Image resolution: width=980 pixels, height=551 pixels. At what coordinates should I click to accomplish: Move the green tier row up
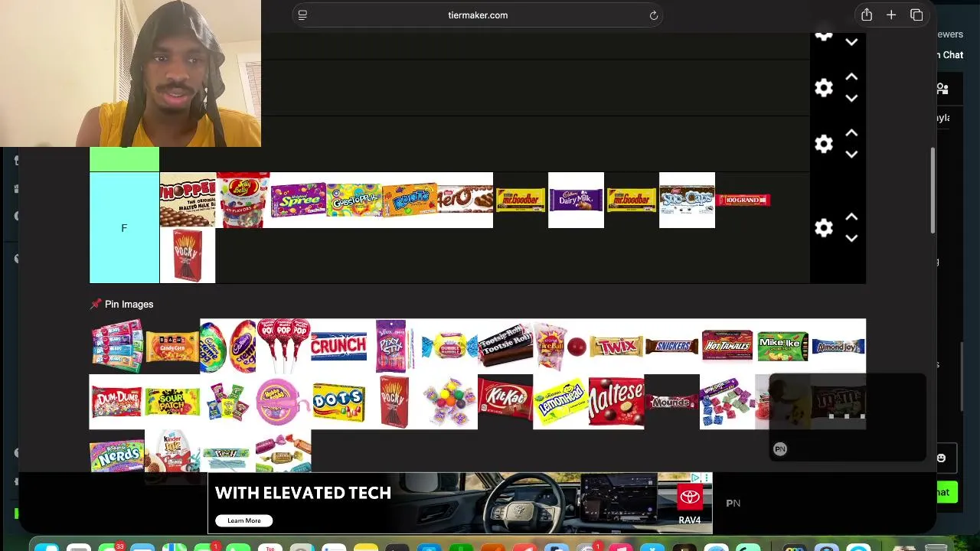point(851,133)
